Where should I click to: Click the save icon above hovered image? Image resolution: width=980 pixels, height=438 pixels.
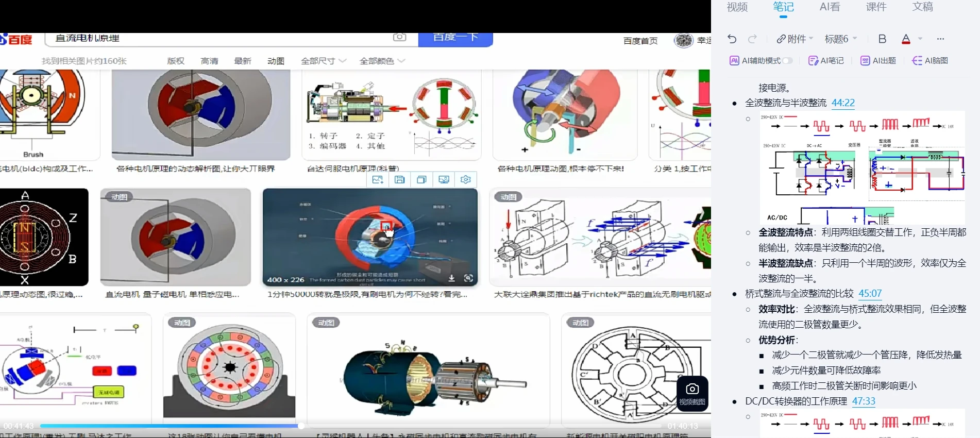tap(399, 179)
